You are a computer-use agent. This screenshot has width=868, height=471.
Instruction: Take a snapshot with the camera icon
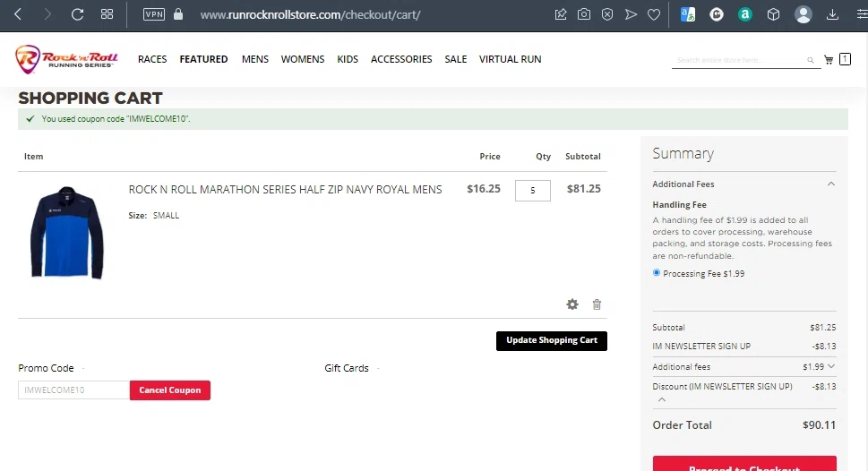point(584,14)
